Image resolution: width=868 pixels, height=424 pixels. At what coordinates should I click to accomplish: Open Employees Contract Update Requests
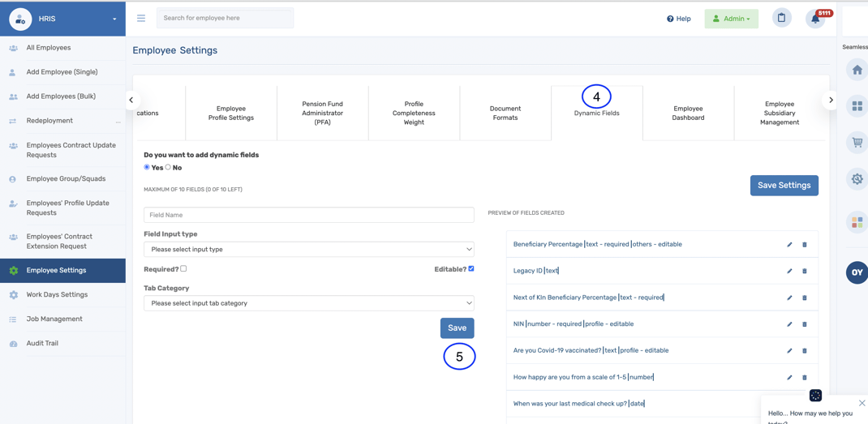coord(62,150)
